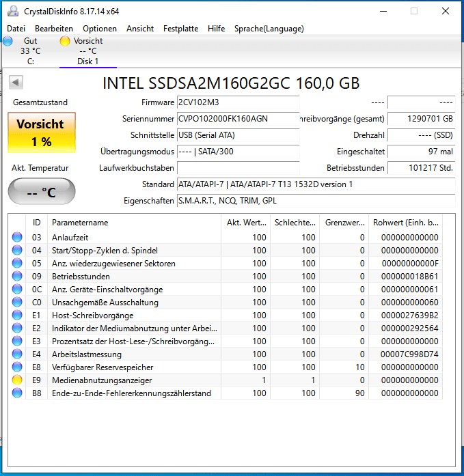Click status orb for Host-Schreibvorgänge row
Screen dimensions: 464x476
(x=17, y=315)
